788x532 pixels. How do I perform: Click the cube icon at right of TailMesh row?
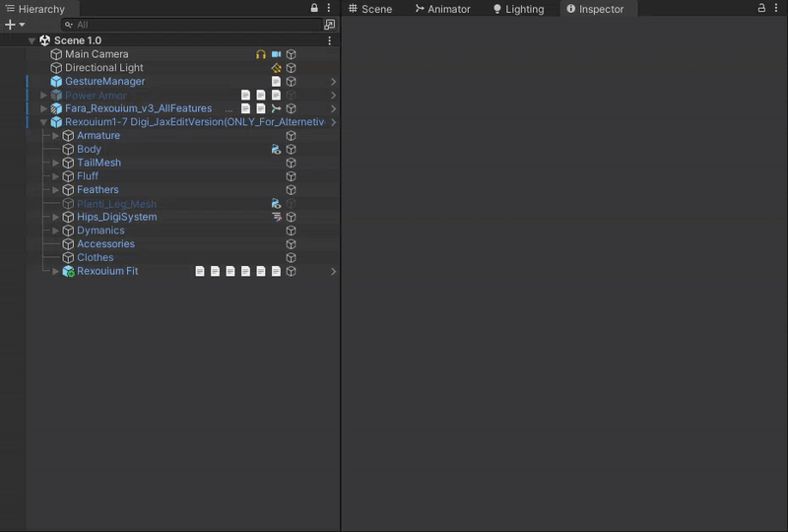(291, 163)
